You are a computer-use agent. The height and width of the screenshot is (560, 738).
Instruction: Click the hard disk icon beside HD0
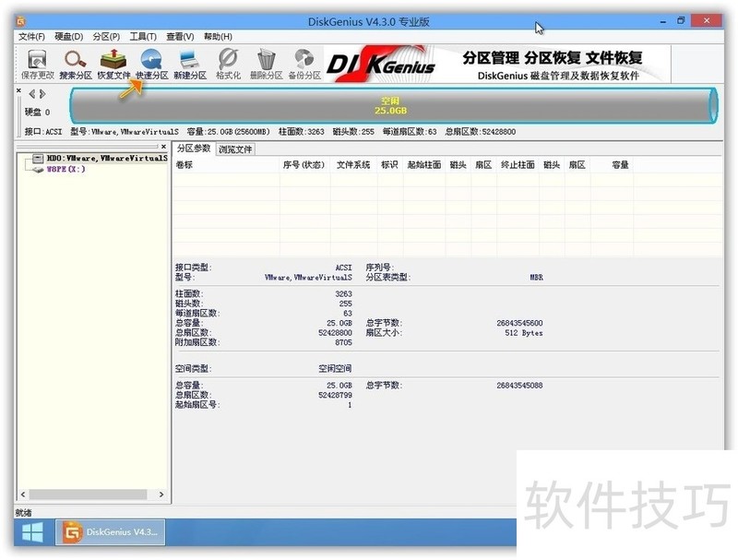pyautogui.click(x=38, y=158)
